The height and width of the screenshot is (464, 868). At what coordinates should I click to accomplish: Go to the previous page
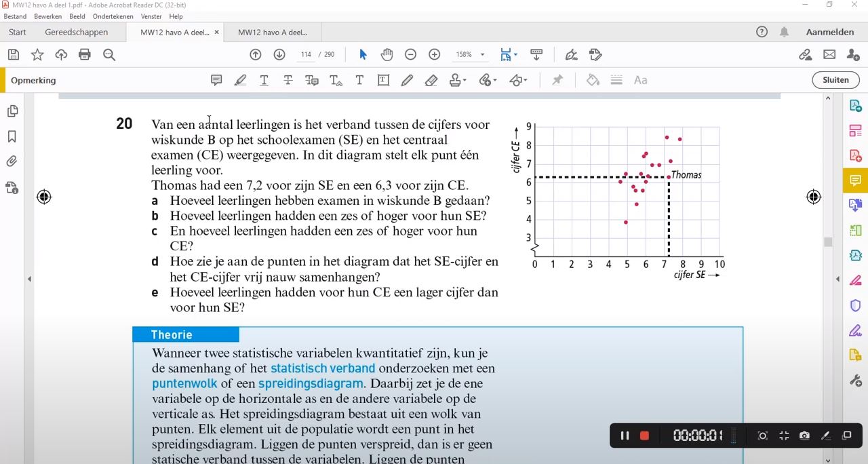[x=256, y=55]
